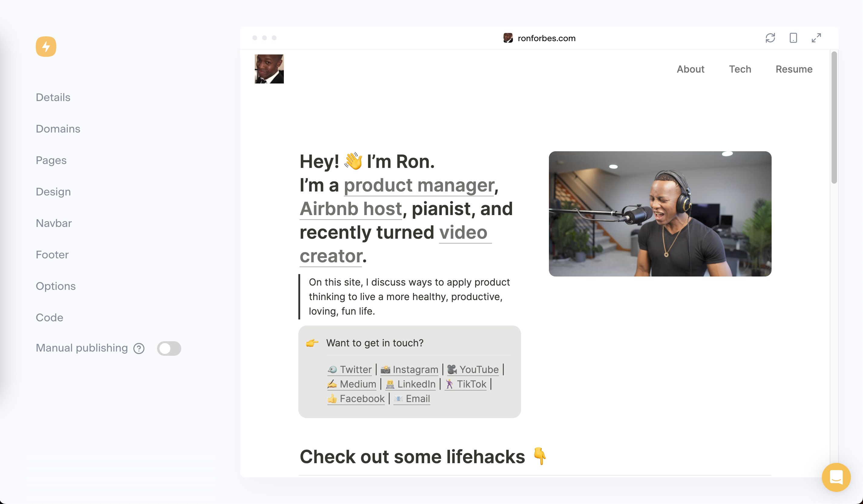Click the profile photo site logo
The height and width of the screenshot is (504, 863).
click(269, 69)
